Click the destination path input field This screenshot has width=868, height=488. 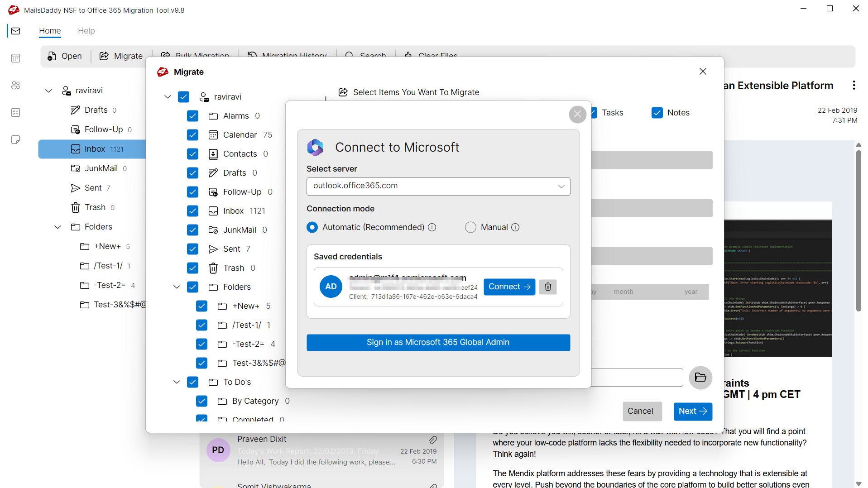(637, 378)
